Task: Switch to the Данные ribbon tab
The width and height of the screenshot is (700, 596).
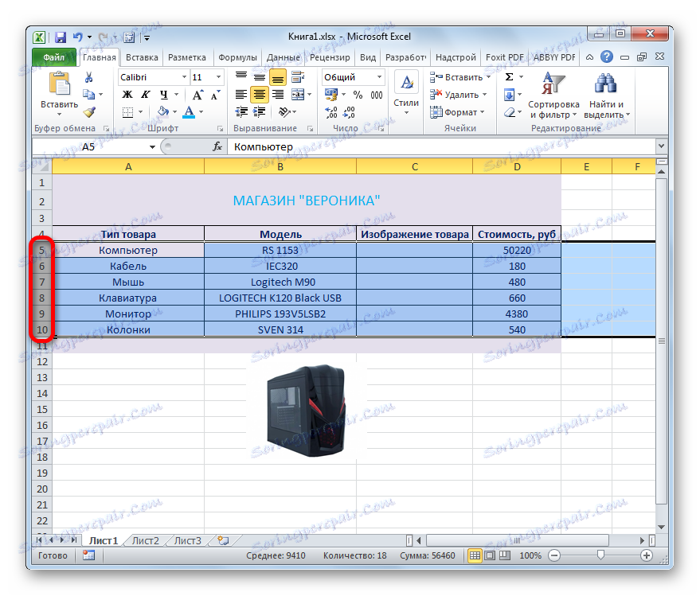Action: 283,57
